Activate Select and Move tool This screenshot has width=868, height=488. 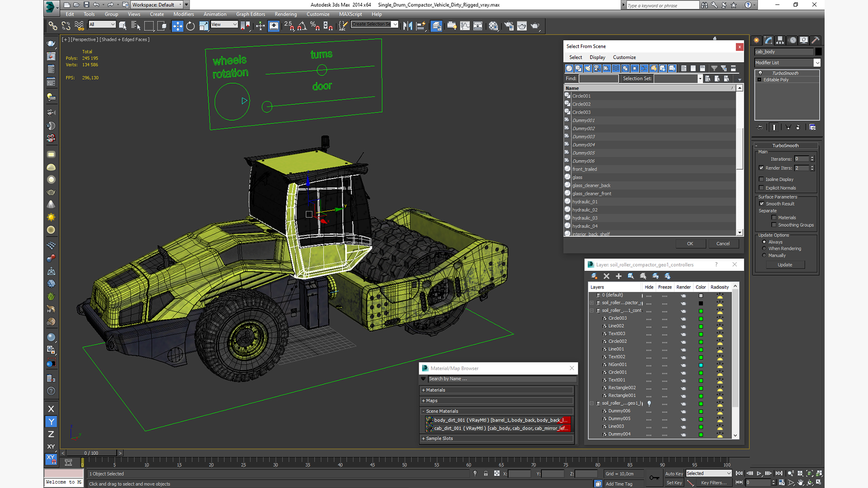[x=178, y=26]
